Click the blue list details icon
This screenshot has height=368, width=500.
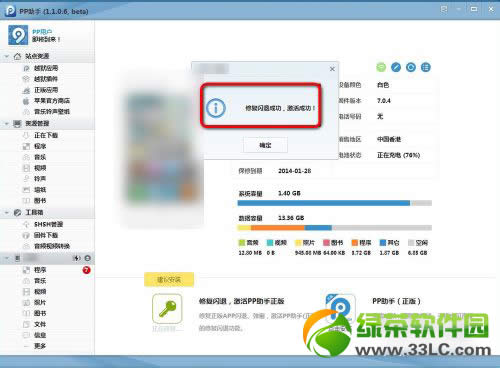(x=426, y=67)
